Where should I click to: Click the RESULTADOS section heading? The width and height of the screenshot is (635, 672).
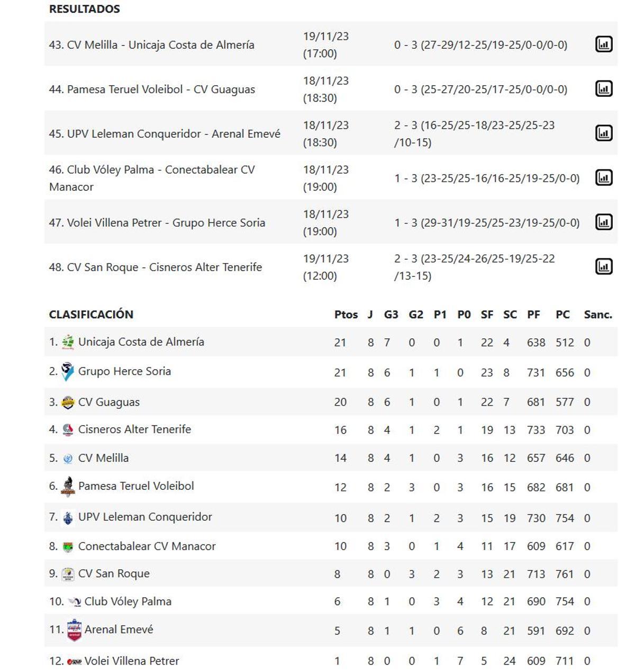(84, 8)
